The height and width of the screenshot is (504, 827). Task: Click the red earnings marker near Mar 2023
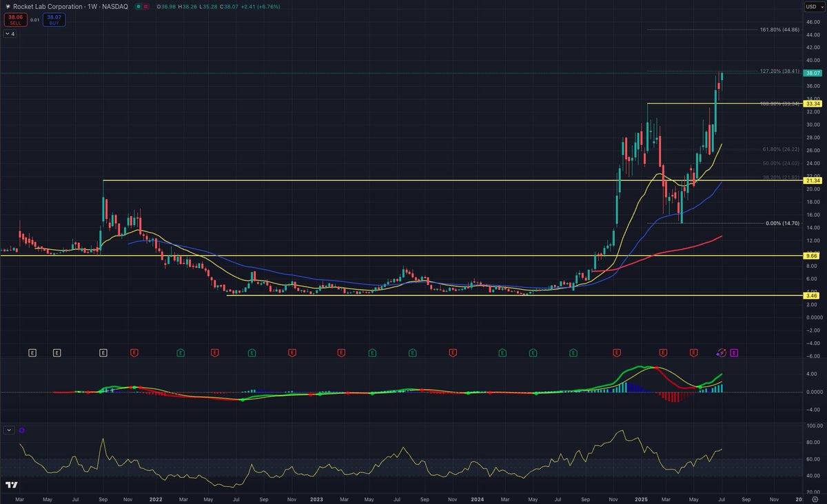(340, 353)
